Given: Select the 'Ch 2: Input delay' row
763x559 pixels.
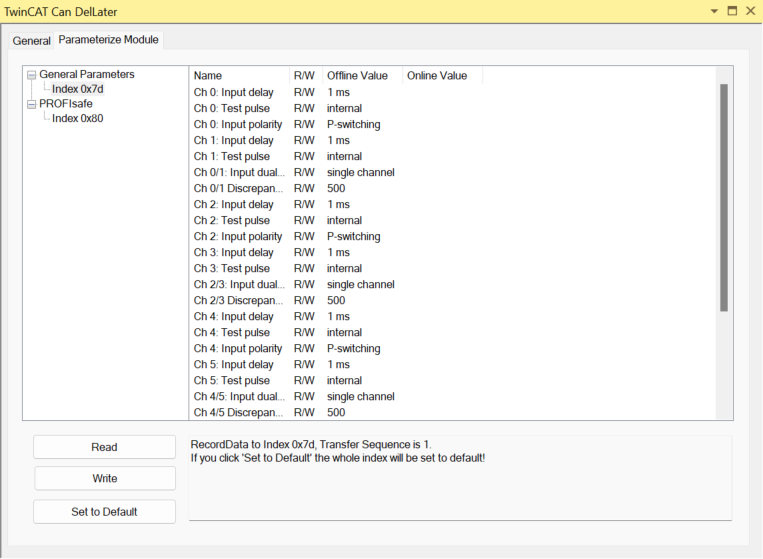Looking at the screenshot, I should click(336, 204).
